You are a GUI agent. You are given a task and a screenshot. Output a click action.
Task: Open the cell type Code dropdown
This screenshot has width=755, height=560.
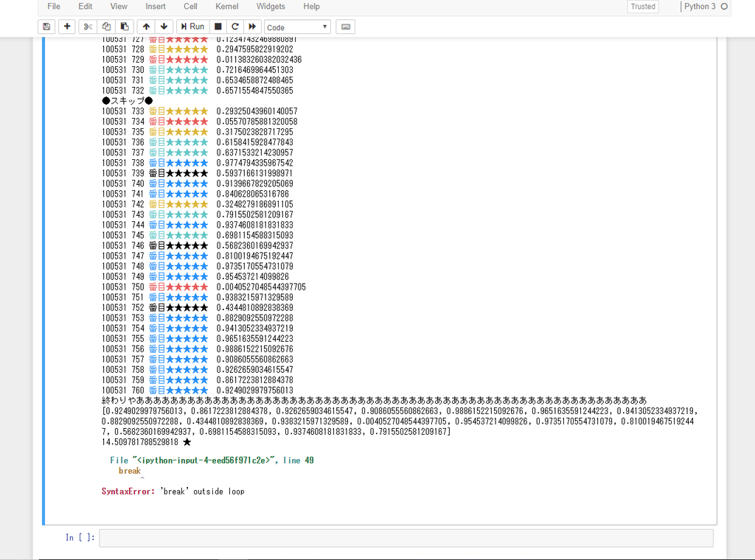pyautogui.click(x=297, y=27)
